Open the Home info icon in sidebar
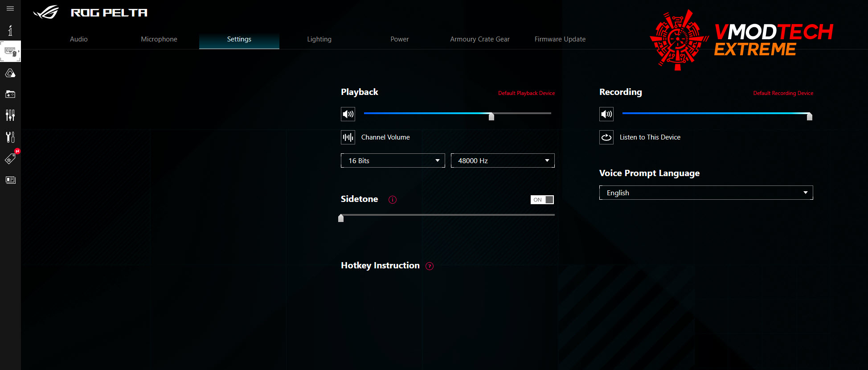Image resolution: width=868 pixels, height=370 pixels. [x=10, y=30]
